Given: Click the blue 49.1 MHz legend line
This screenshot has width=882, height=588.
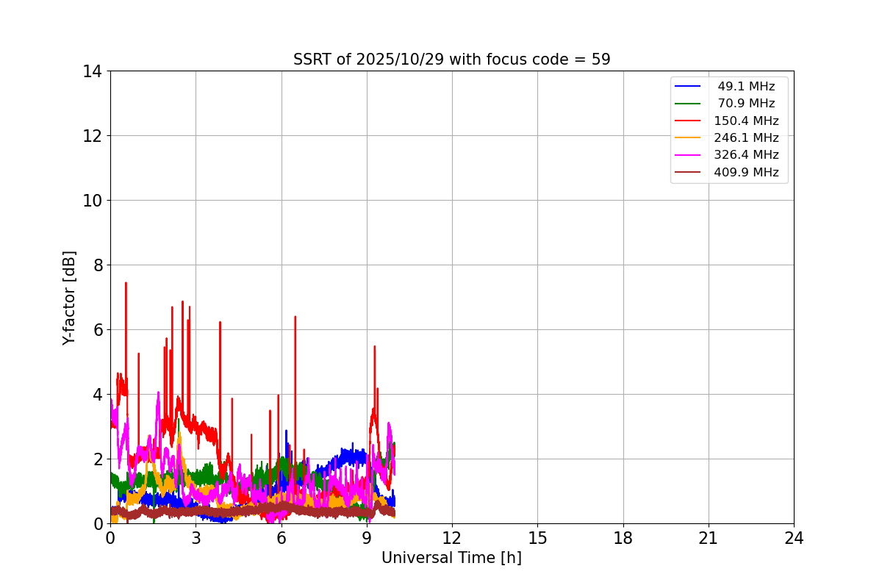Looking at the screenshot, I should pyautogui.click(x=688, y=86).
